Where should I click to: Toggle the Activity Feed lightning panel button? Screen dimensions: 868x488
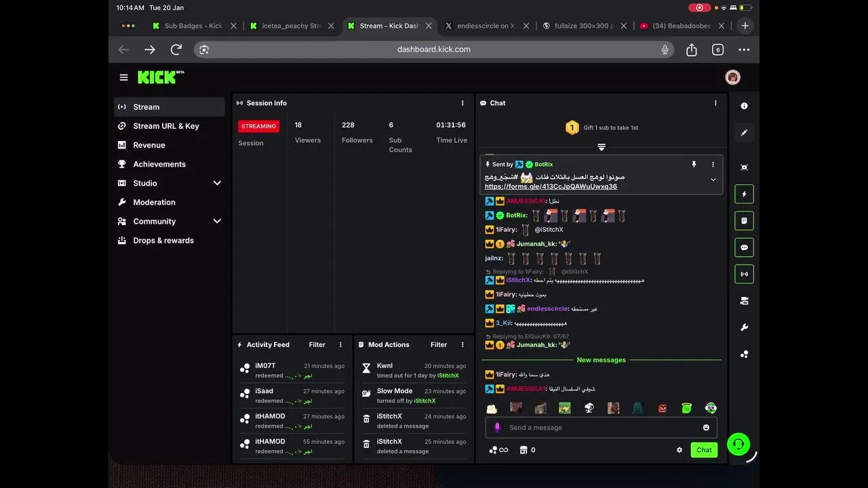point(744,194)
